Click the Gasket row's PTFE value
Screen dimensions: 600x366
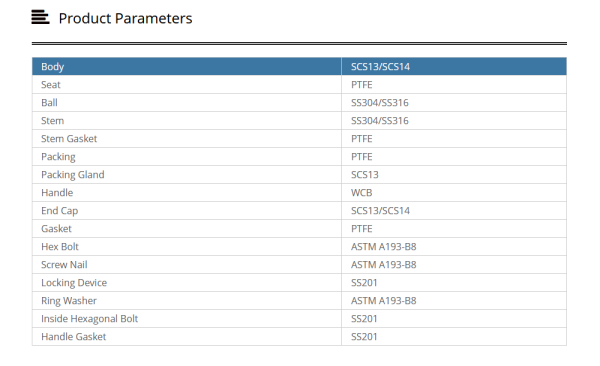[362, 229]
